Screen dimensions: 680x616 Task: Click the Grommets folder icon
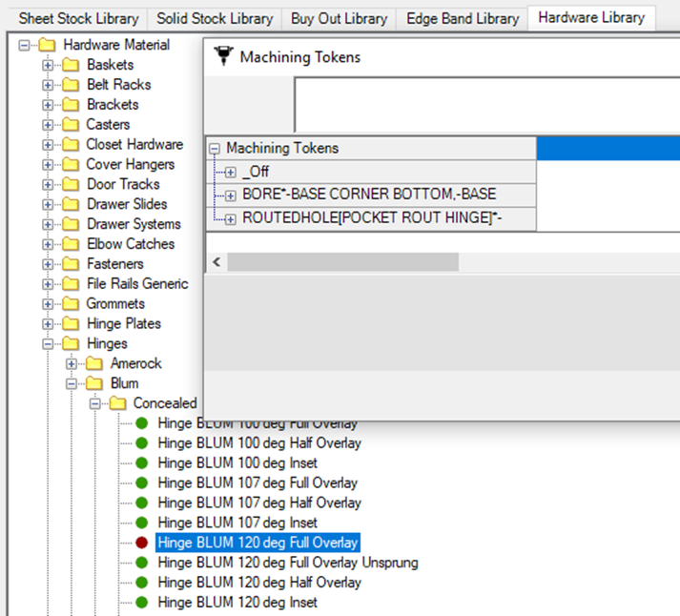[x=71, y=304]
